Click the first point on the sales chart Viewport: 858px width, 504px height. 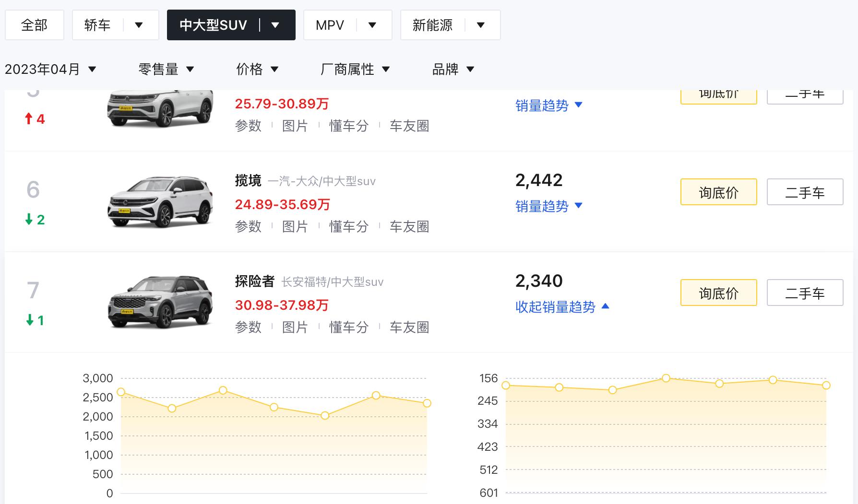click(121, 392)
